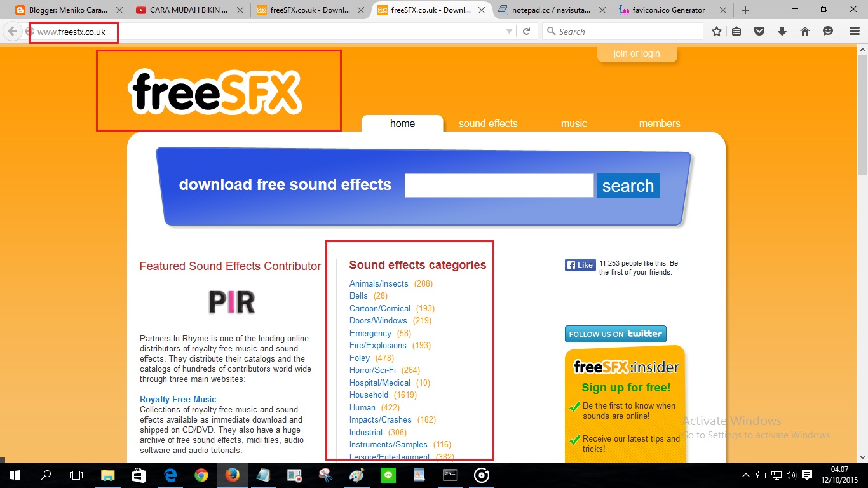Open Cartoon/Comical category

click(380, 308)
